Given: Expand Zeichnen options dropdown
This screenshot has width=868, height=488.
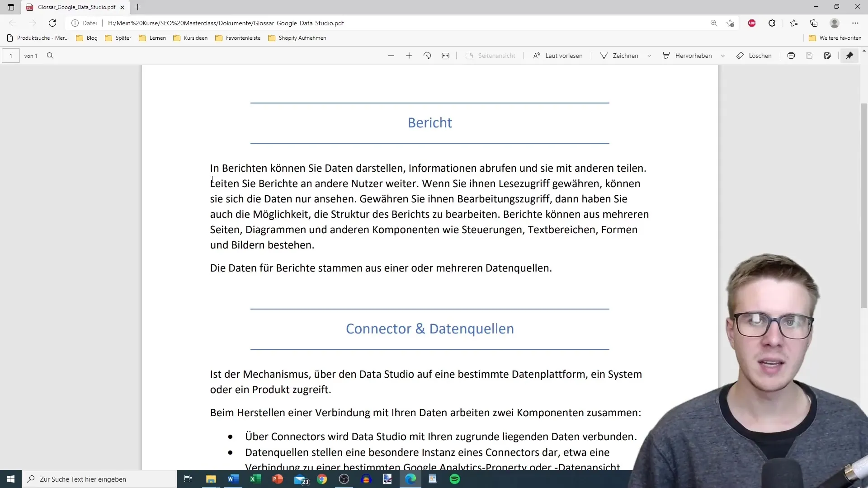Looking at the screenshot, I should tap(649, 56).
